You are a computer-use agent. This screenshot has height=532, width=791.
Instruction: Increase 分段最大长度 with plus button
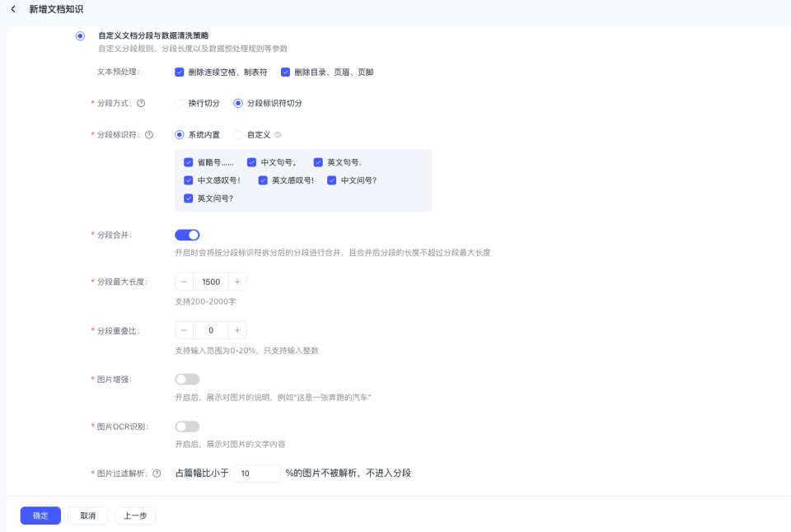tap(237, 282)
